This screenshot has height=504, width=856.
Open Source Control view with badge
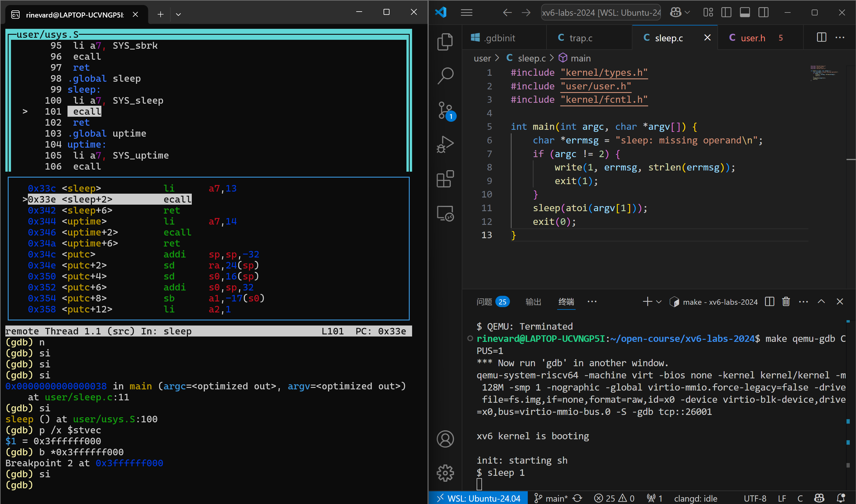pos(445,110)
